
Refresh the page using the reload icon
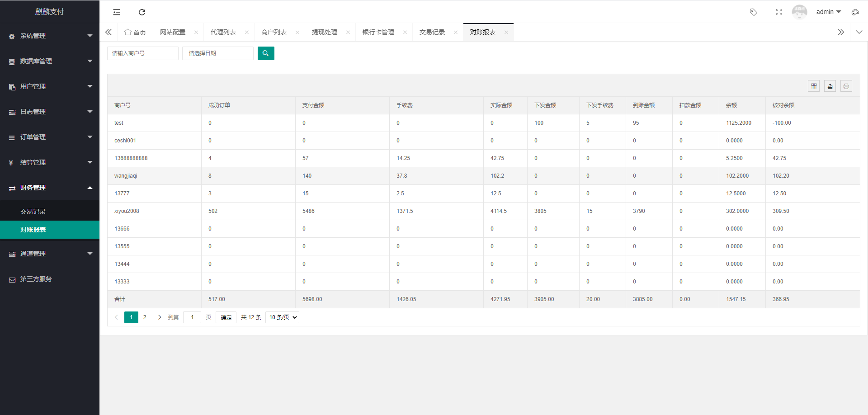click(x=142, y=12)
